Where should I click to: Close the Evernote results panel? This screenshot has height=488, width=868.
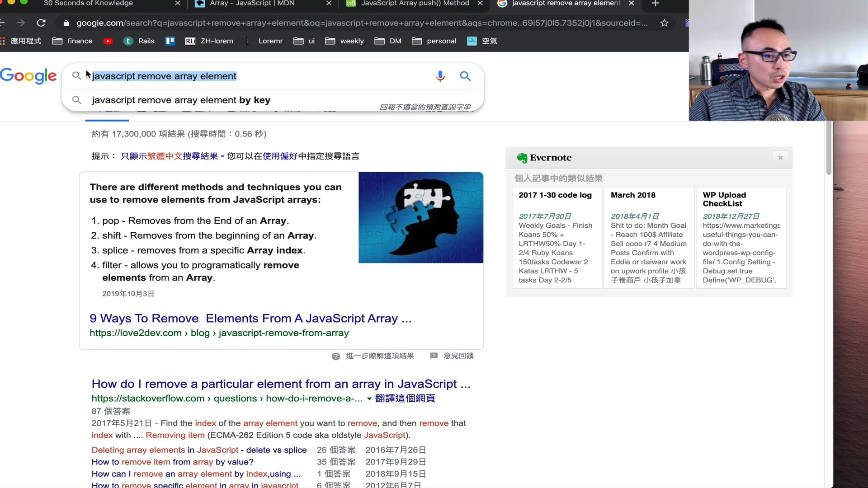pyautogui.click(x=780, y=158)
